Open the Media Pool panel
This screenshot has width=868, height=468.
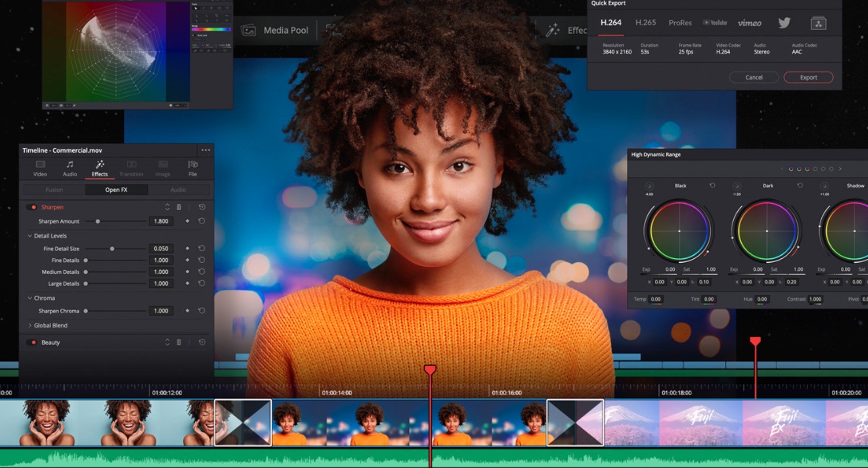[x=275, y=30]
